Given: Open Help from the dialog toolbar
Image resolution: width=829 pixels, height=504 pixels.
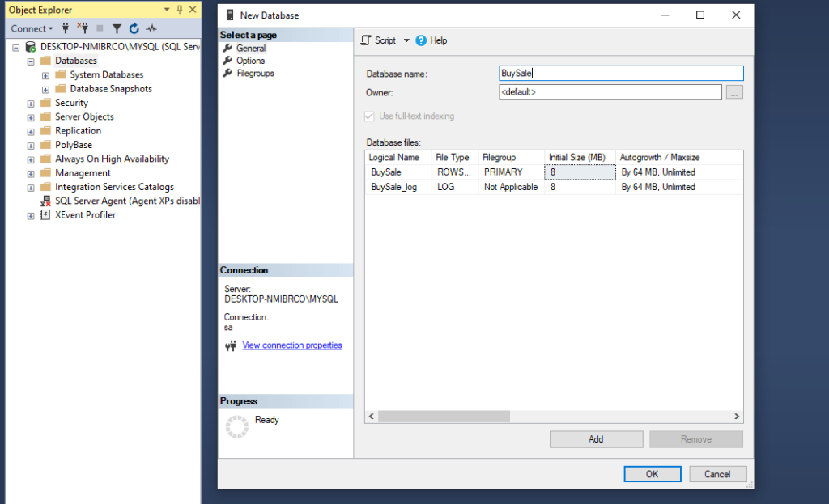Looking at the screenshot, I should (x=431, y=40).
